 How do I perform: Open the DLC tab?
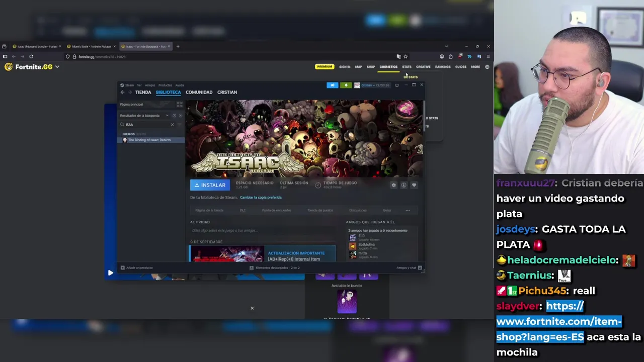click(243, 210)
